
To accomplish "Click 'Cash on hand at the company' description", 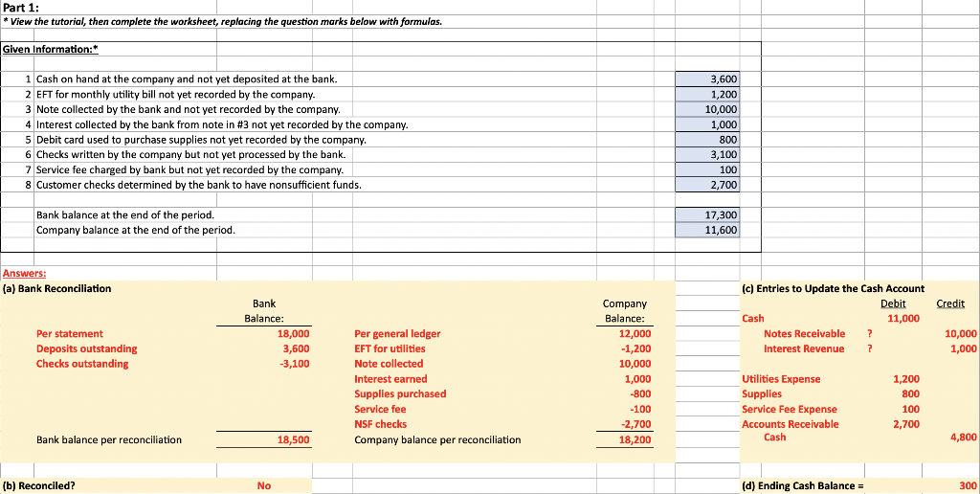I will 187,79.
